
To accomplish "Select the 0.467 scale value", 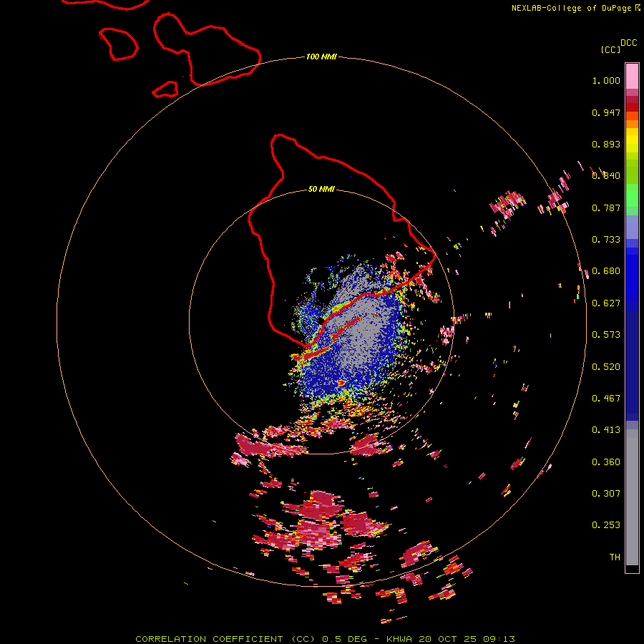I will [606, 399].
